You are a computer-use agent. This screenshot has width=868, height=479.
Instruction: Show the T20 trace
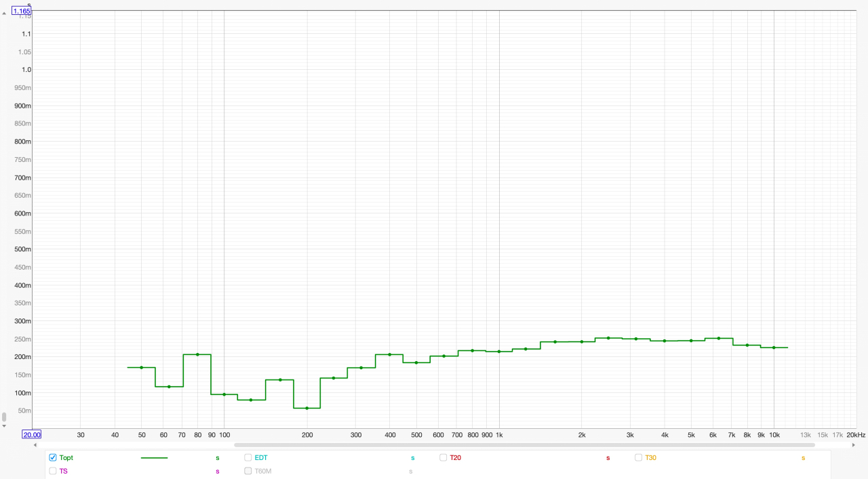pos(443,458)
